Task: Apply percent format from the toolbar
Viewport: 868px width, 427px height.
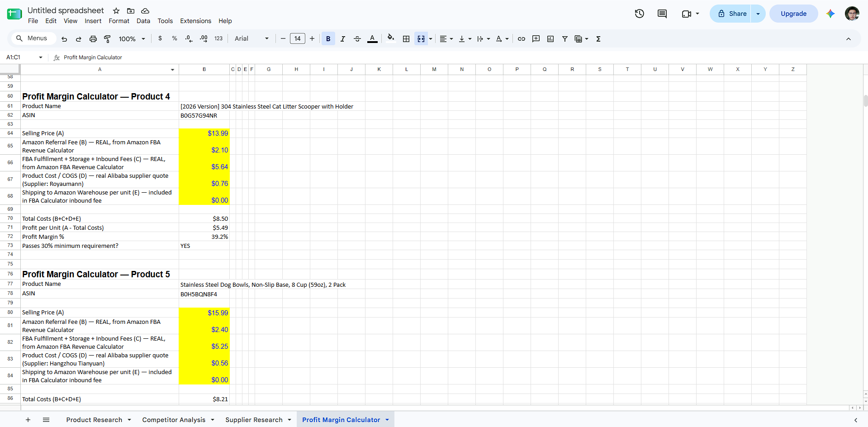Action: click(175, 39)
